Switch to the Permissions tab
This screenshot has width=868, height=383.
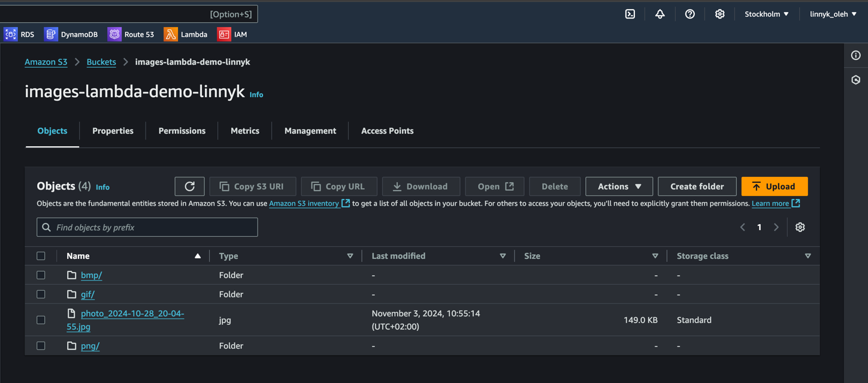(182, 131)
